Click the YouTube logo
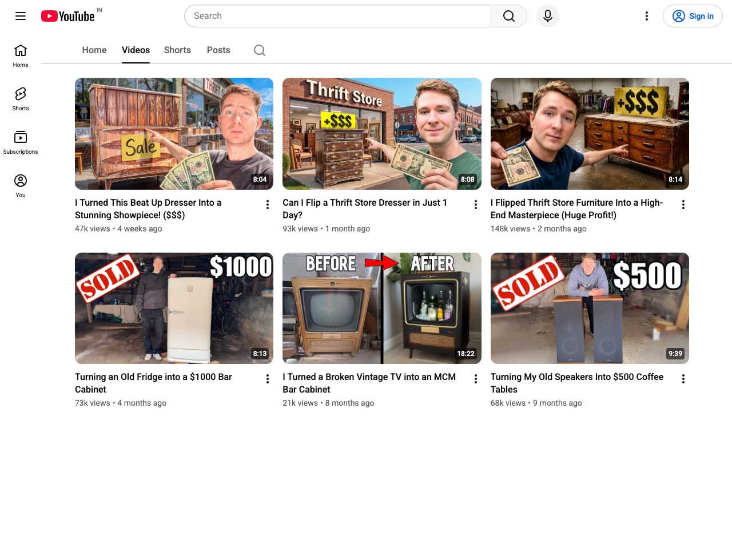 [68, 16]
